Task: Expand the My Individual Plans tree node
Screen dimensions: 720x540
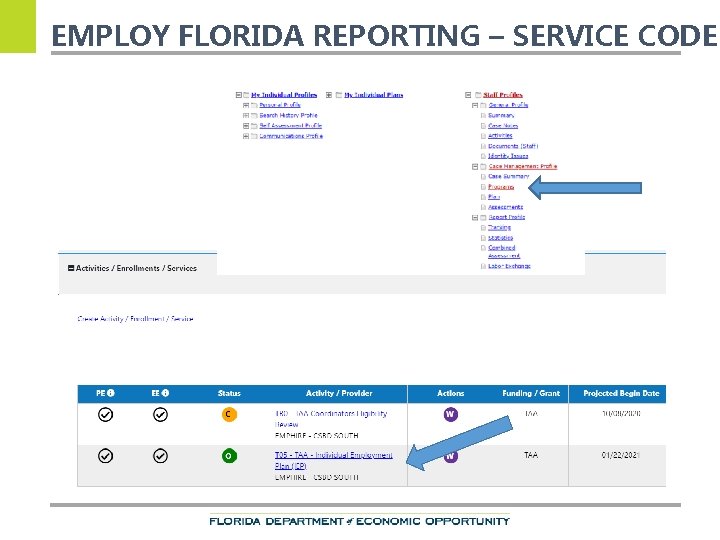Action: point(329,95)
